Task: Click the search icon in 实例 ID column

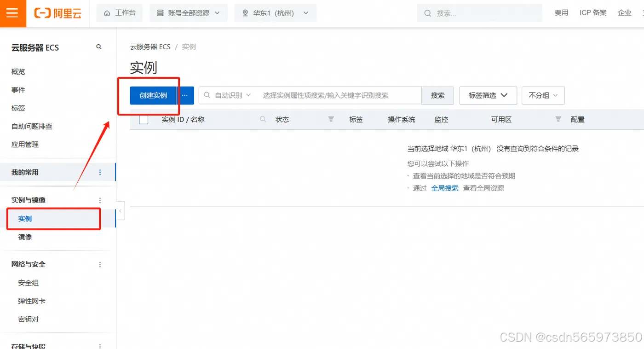Action: click(x=263, y=119)
